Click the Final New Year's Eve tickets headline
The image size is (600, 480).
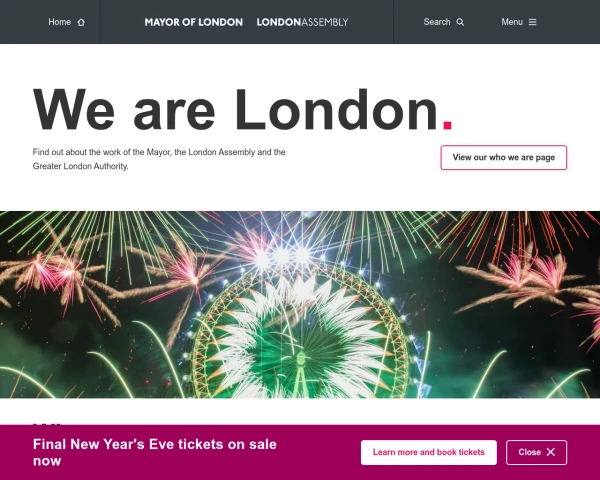(155, 452)
